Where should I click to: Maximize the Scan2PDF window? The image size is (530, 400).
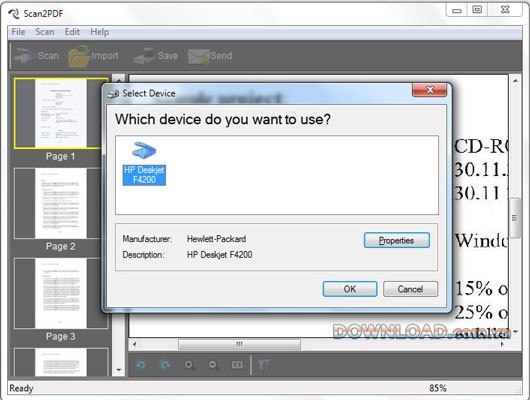477,10
